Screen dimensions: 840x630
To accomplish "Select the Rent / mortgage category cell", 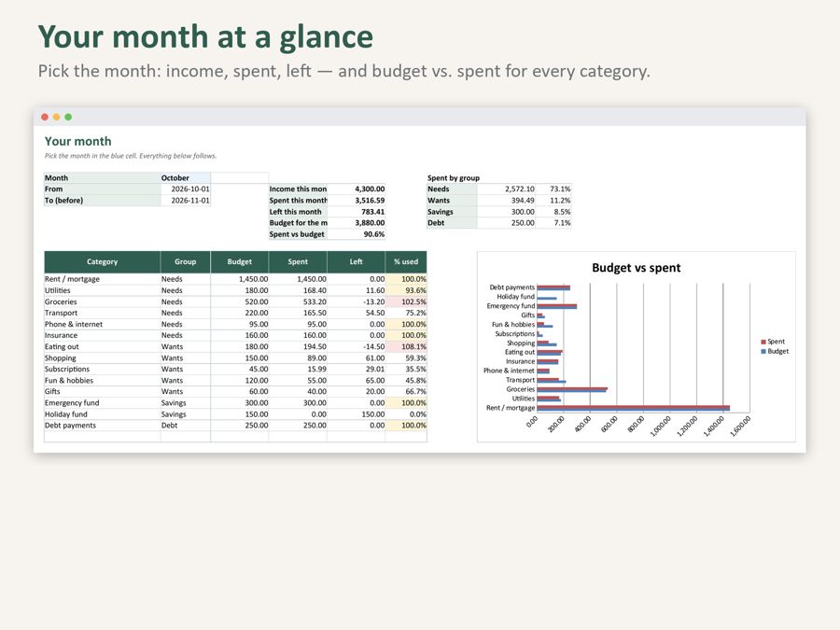I will coord(103,279).
